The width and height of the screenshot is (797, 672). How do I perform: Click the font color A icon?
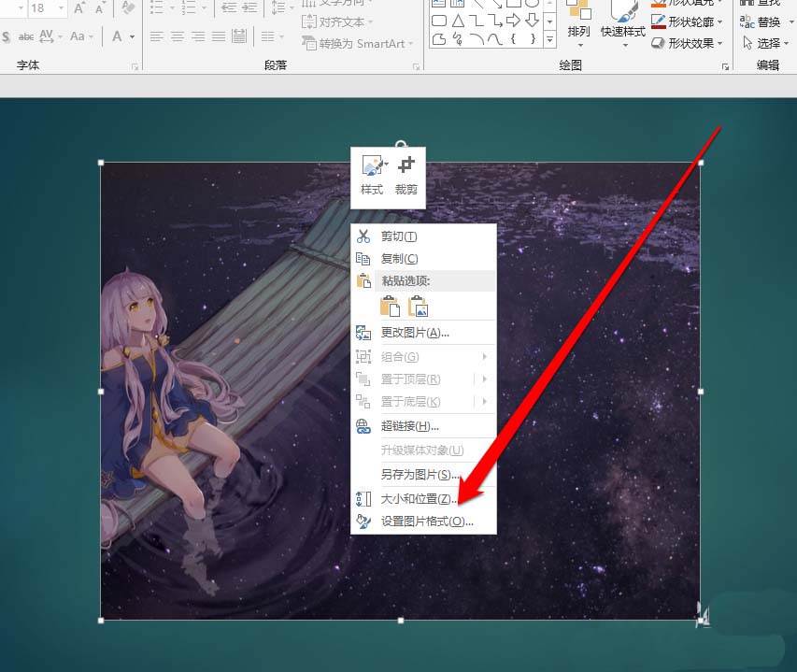118,36
